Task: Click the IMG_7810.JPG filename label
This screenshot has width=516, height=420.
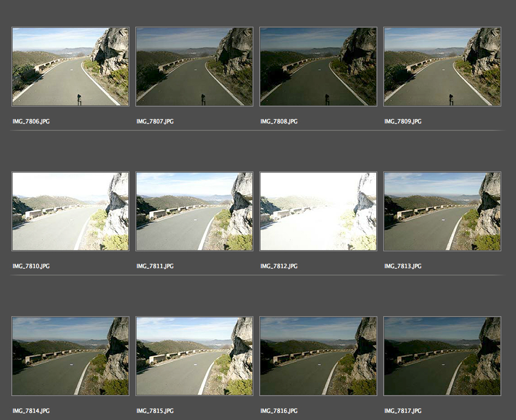Action: pos(31,266)
